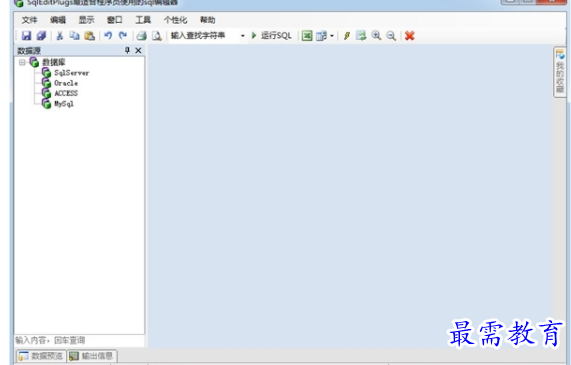The width and height of the screenshot is (571, 365).
Task: Click the Oracle database icon
Action: pos(46,83)
